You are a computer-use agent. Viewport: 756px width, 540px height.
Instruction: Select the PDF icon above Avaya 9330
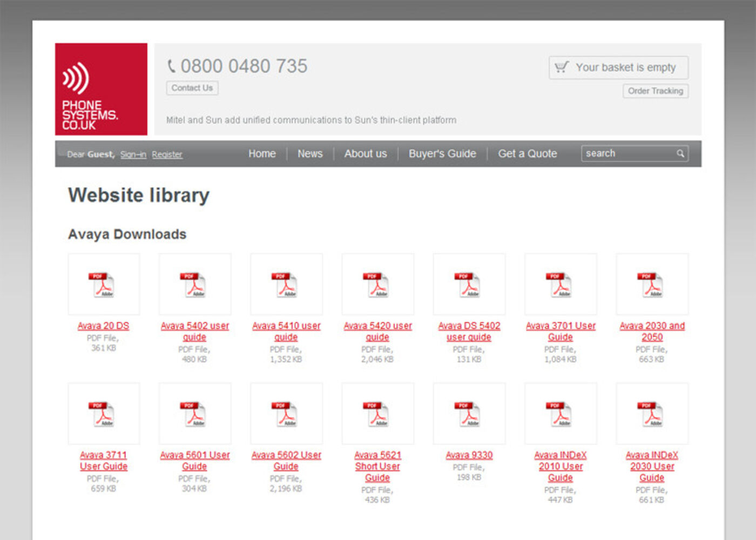[x=468, y=414]
